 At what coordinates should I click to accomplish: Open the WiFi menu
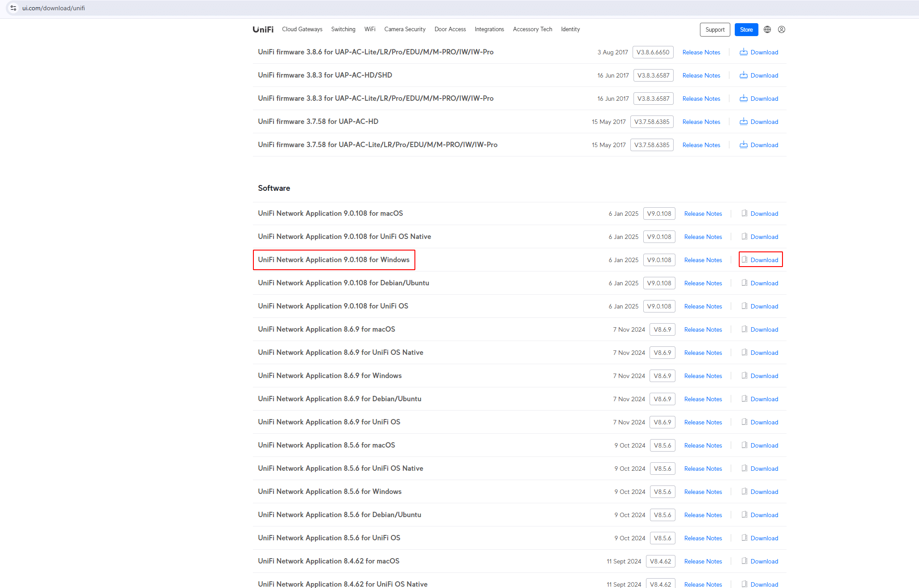370,29
